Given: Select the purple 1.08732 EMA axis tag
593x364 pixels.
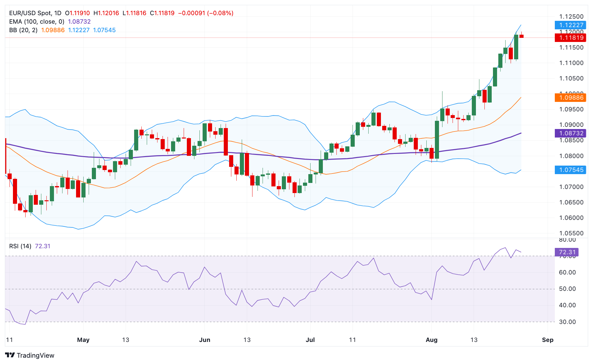Looking at the screenshot, I should point(570,133).
